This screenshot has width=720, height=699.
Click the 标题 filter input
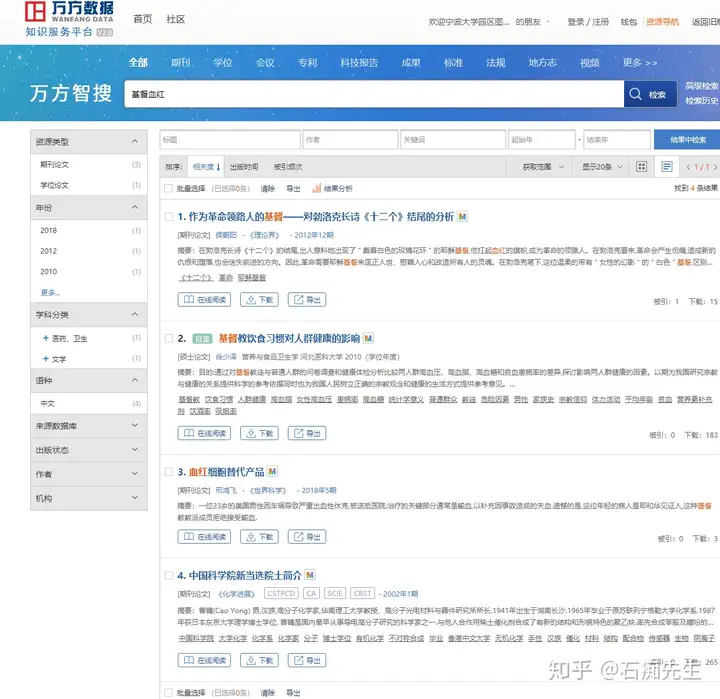tap(230, 140)
